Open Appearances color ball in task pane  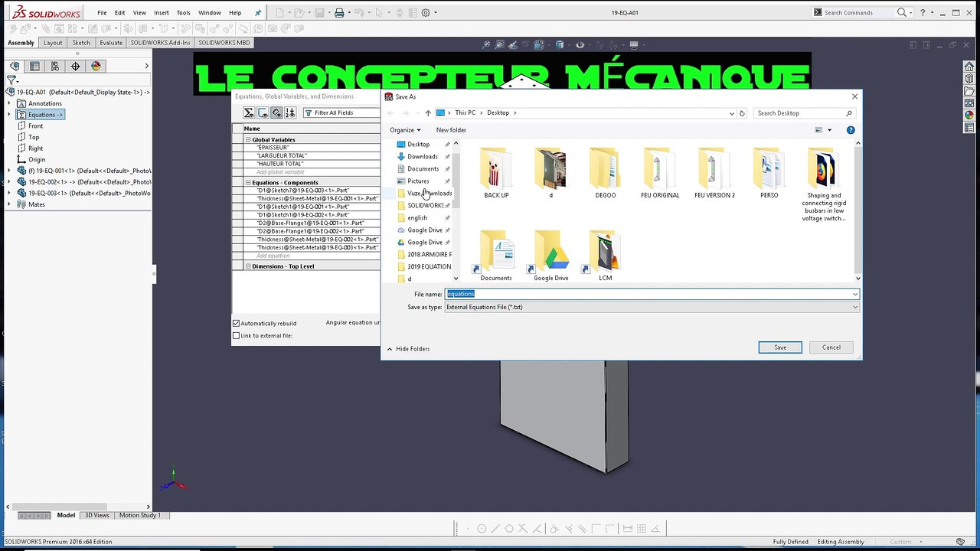tap(969, 116)
